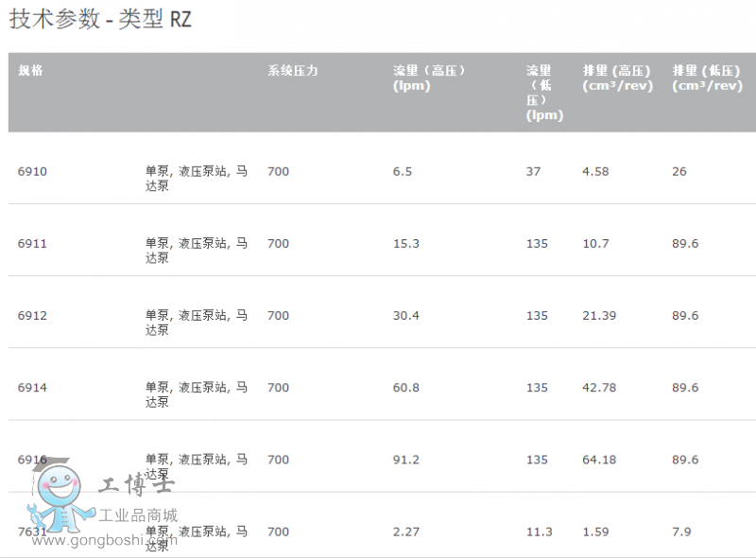Select model number 7631 cell

(32, 532)
